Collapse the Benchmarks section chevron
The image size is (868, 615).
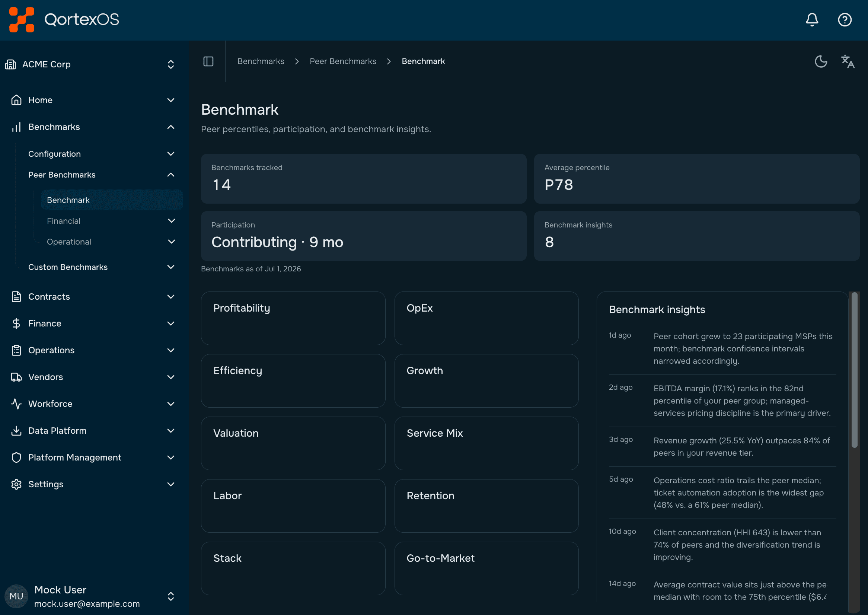pyautogui.click(x=171, y=127)
